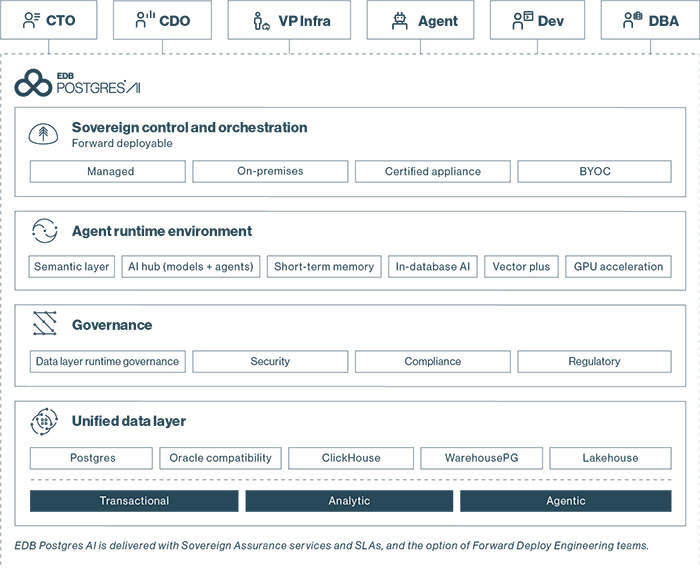Viewport: 700px width, 568px height.
Task: Open the In-database AI box
Action: click(433, 267)
